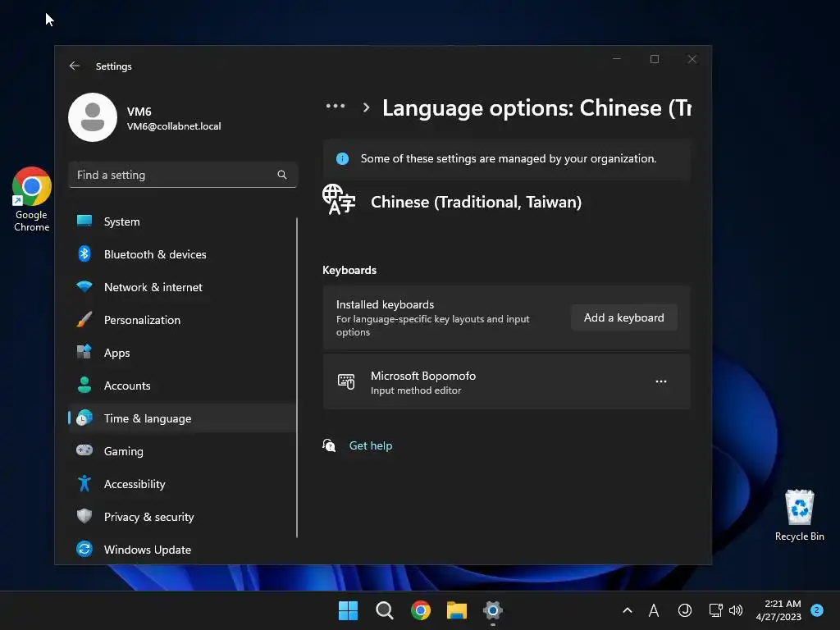Image resolution: width=840 pixels, height=630 pixels.
Task: Select Time & language in sidebar
Action: tap(182, 418)
